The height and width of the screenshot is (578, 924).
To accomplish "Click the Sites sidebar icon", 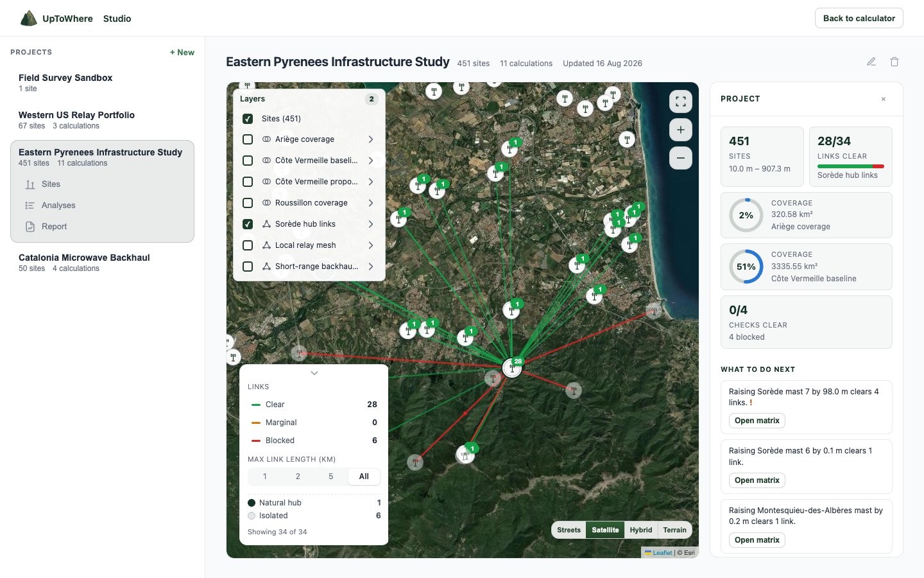I will point(30,184).
